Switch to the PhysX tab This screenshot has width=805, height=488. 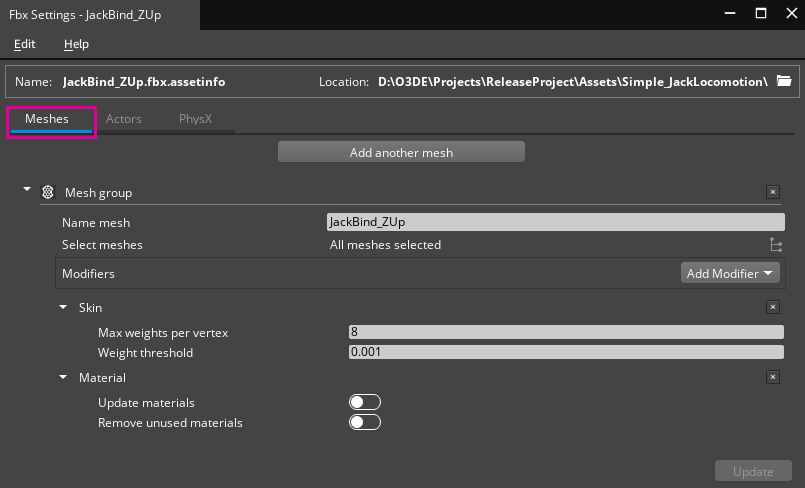(x=195, y=119)
